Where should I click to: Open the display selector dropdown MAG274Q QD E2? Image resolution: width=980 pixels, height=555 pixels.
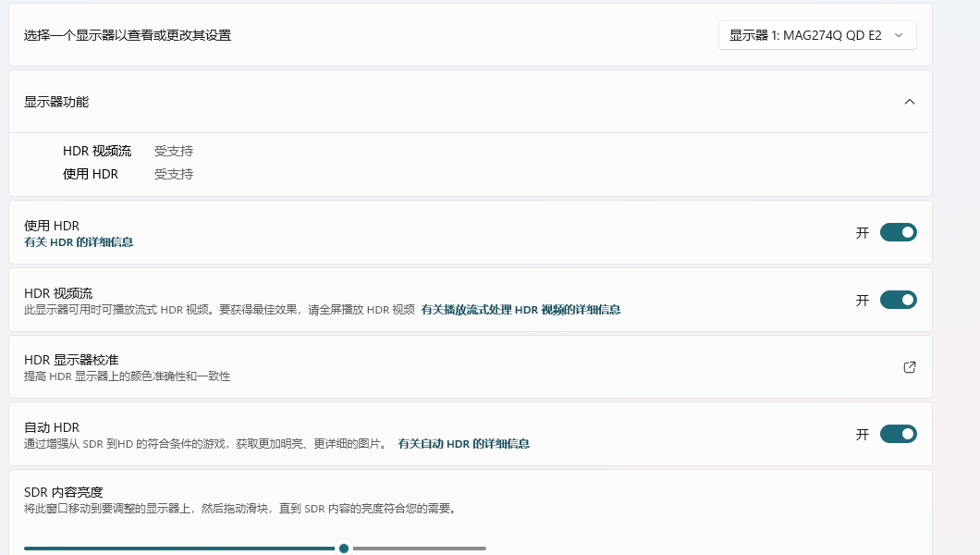click(817, 36)
